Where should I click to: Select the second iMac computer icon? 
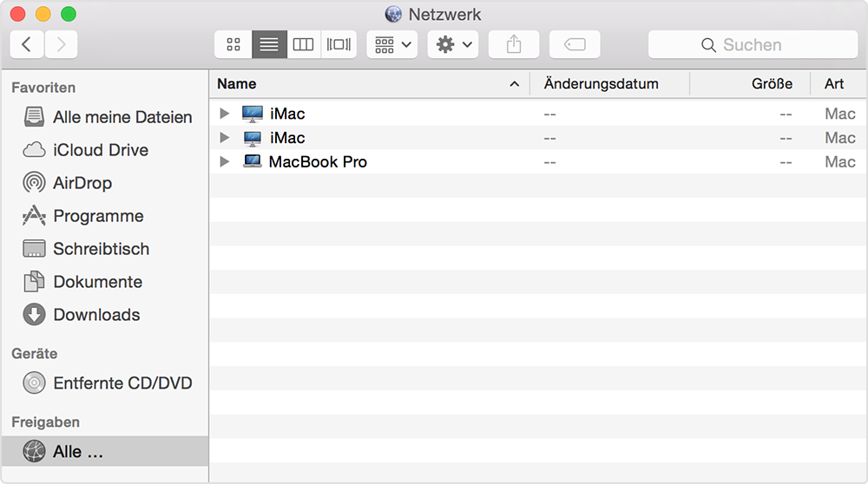click(x=253, y=138)
